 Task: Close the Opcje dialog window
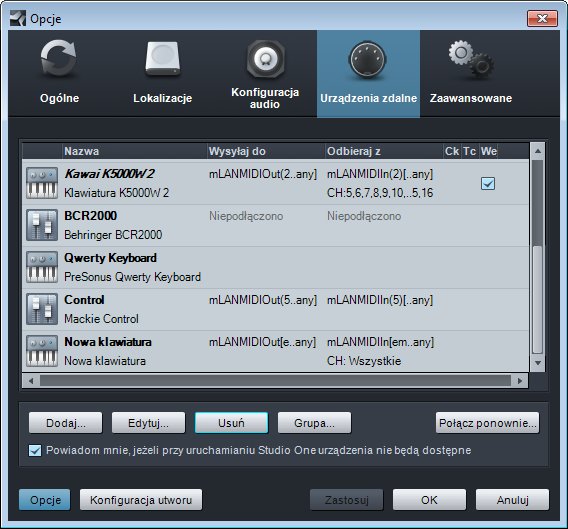pos(542,18)
